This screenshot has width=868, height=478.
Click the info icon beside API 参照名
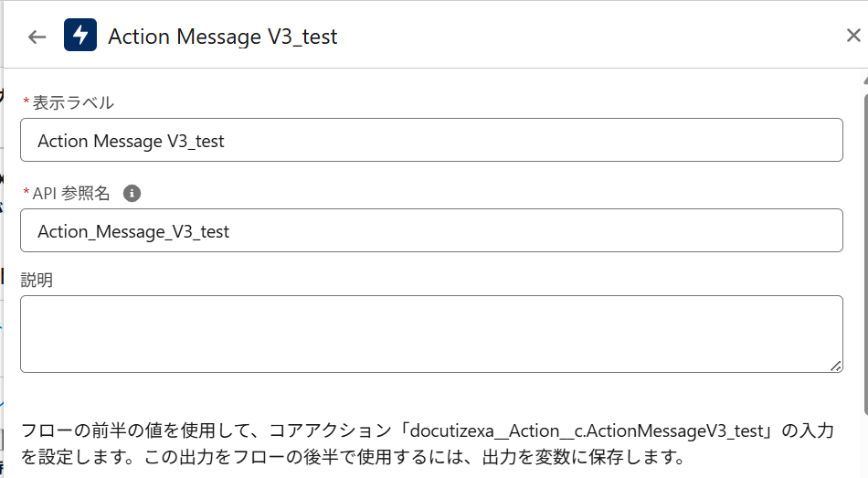(132, 193)
